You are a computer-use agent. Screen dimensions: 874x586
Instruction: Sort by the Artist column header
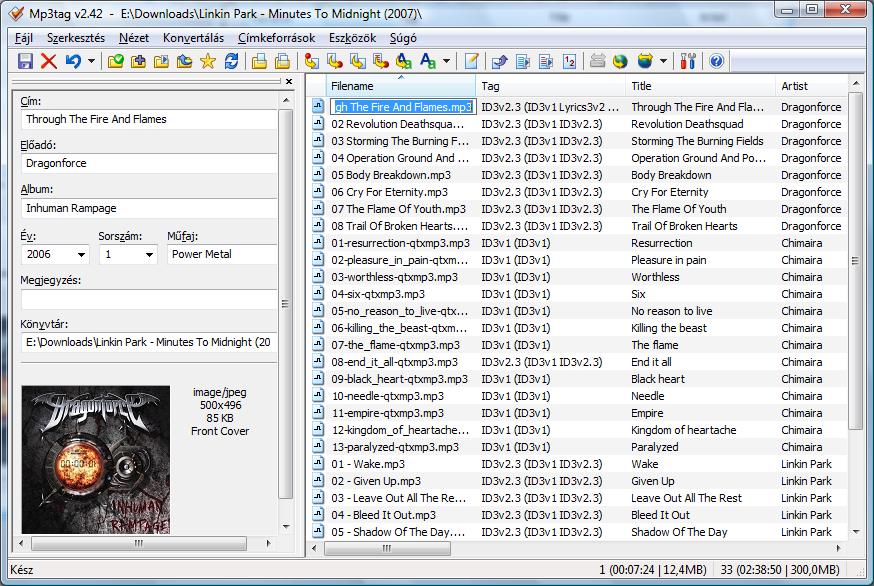(810, 86)
